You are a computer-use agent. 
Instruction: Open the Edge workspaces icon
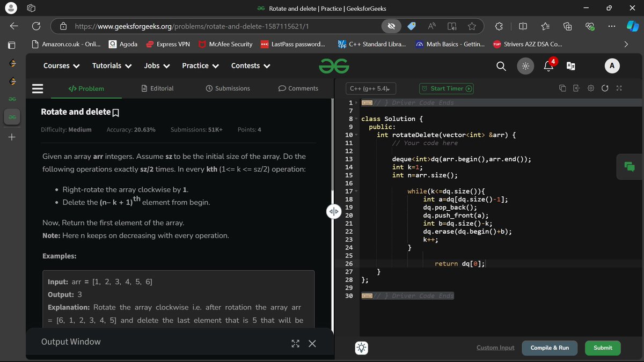tap(31, 8)
